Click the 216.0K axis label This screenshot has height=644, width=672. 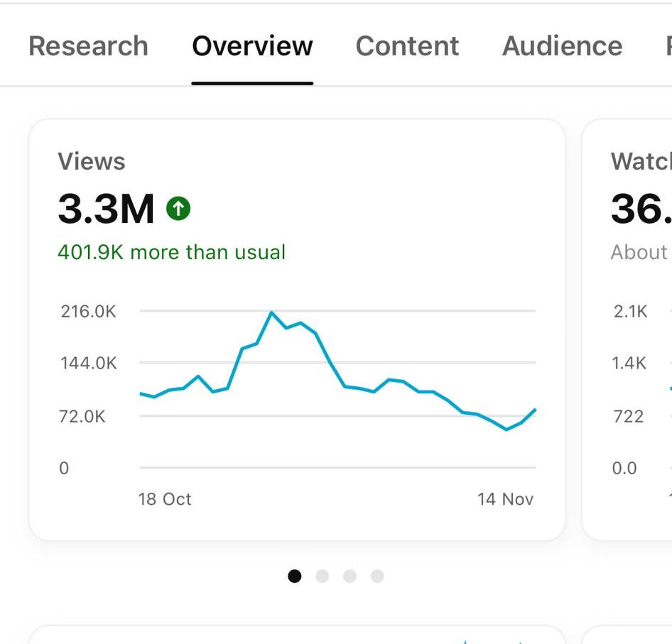click(88, 312)
